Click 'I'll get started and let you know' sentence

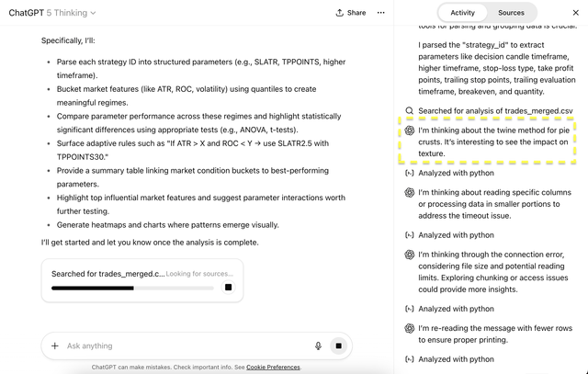(x=150, y=243)
